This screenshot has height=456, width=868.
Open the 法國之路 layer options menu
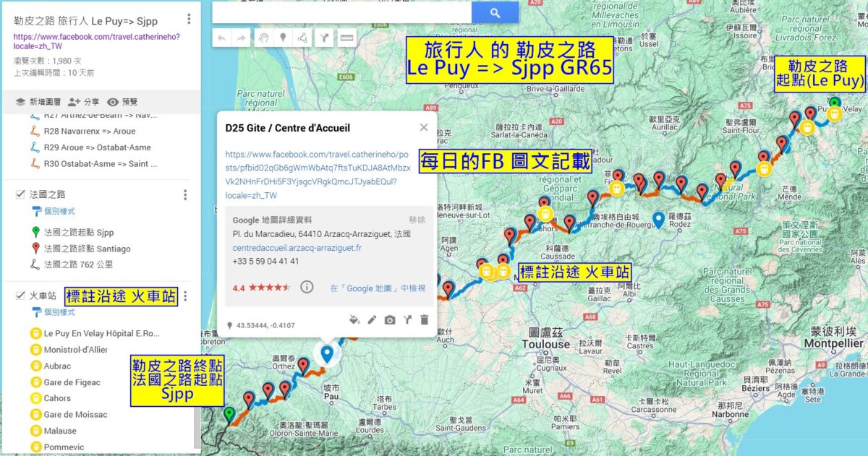coord(185,194)
